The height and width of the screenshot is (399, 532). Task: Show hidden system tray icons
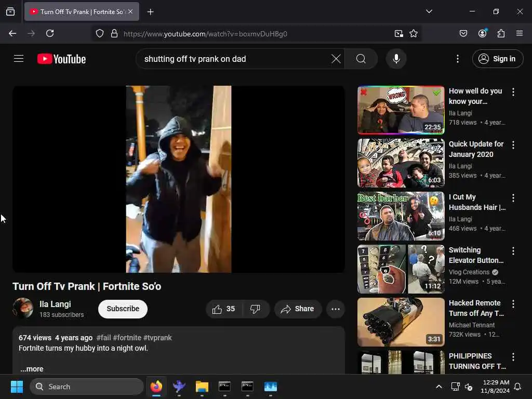438,387
